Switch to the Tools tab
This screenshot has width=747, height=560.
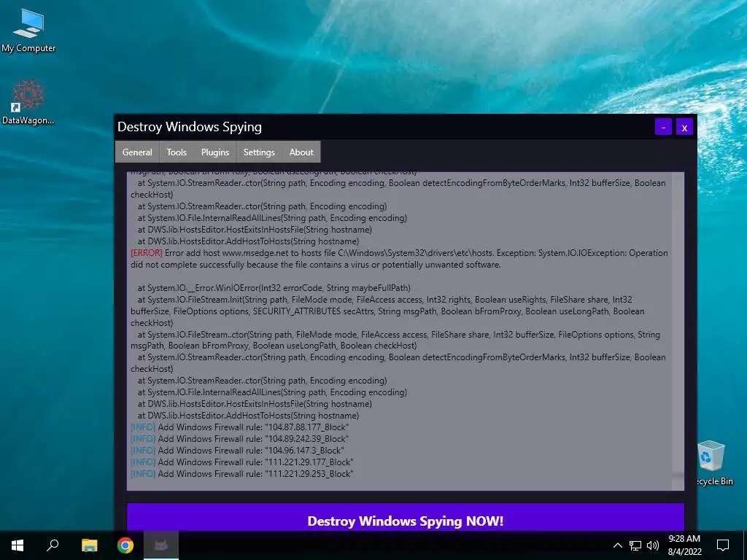(177, 152)
